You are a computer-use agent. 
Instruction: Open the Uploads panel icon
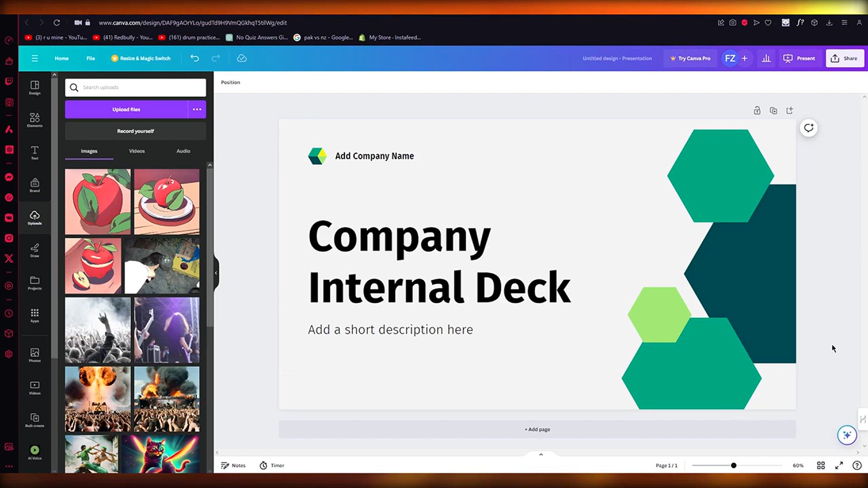(34, 217)
